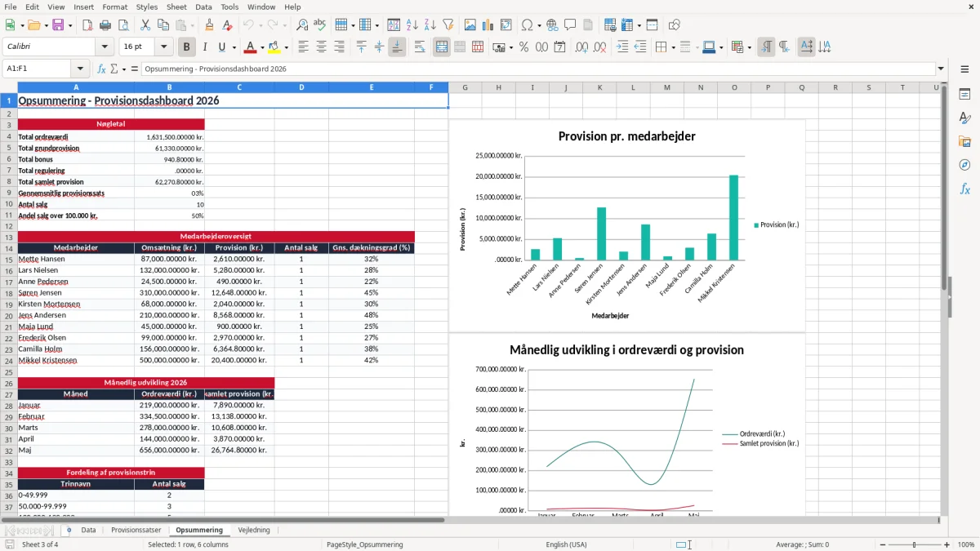Click the formula input line
Viewport: 980px width, 551px height.
[x=538, y=69]
